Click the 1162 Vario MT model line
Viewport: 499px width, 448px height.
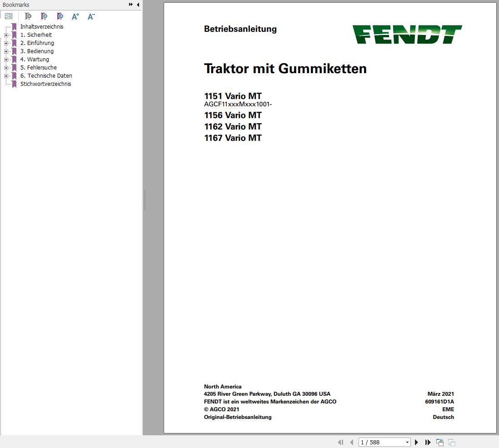(233, 127)
